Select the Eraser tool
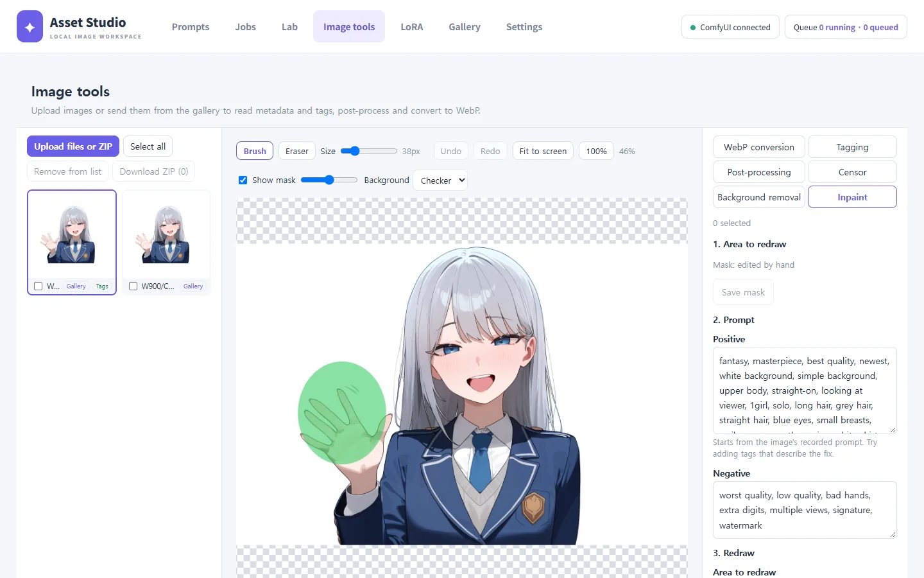 coord(297,151)
